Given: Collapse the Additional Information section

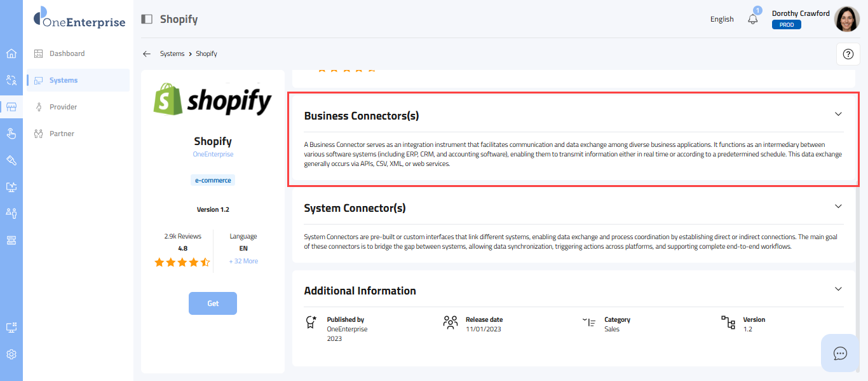Looking at the screenshot, I should tap(838, 289).
